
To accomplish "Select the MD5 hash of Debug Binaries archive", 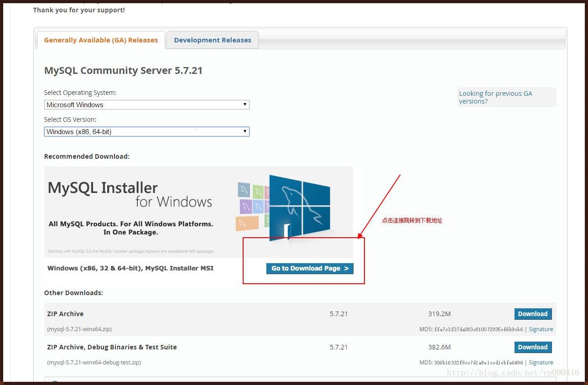I will pyautogui.click(x=479, y=363).
